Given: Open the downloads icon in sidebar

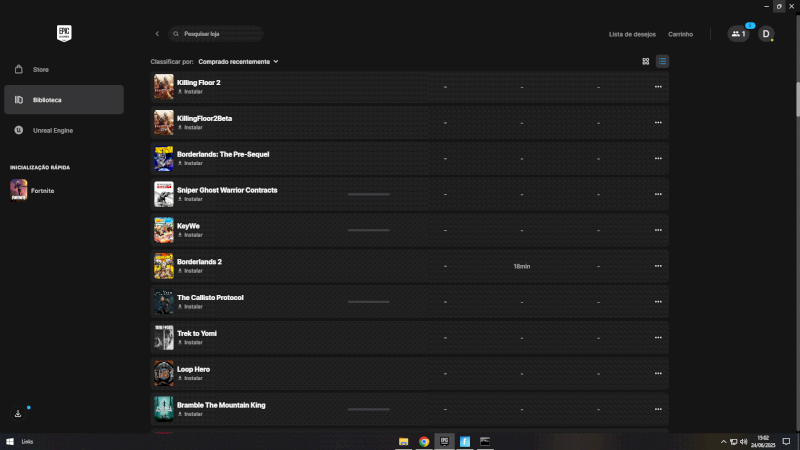Looking at the screenshot, I should (18, 413).
